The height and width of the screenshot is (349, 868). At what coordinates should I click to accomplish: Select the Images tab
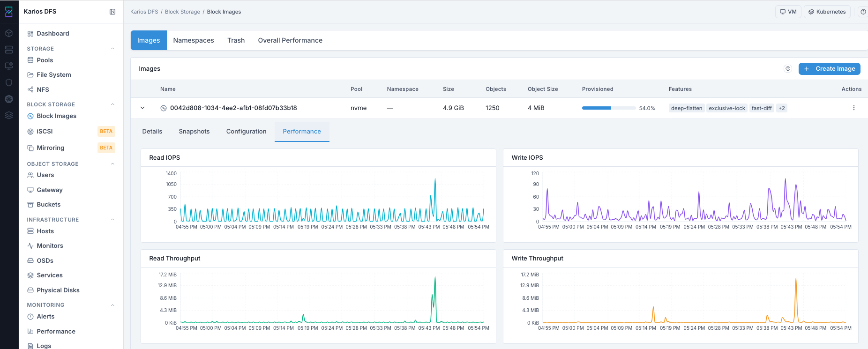[149, 40]
